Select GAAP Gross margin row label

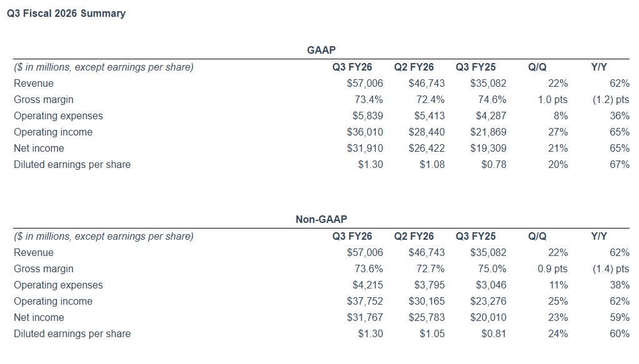pos(43,99)
